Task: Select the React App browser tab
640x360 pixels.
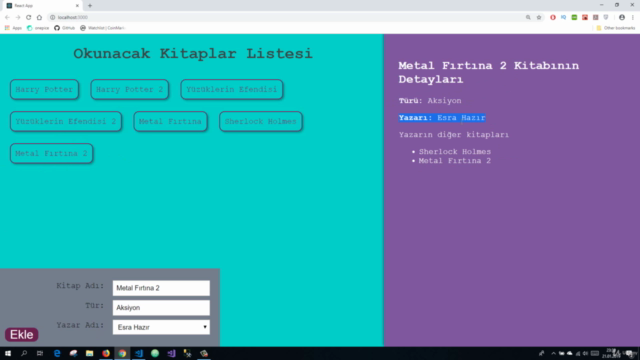Action: (x=41, y=6)
